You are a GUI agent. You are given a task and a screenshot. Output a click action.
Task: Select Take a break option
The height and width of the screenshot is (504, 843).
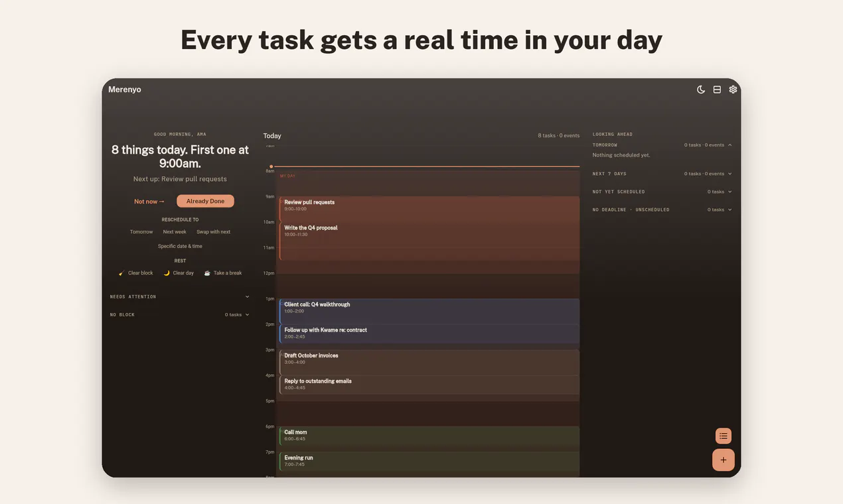223,273
